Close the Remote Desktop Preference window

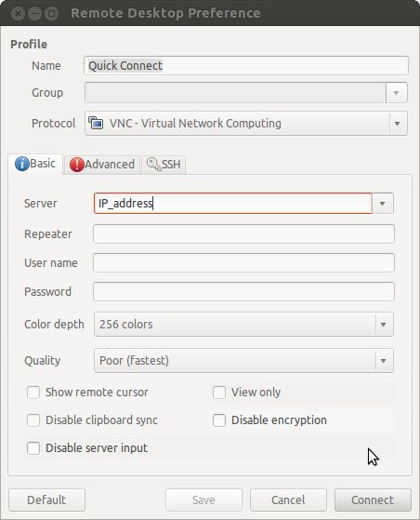click(x=18, y=13)
